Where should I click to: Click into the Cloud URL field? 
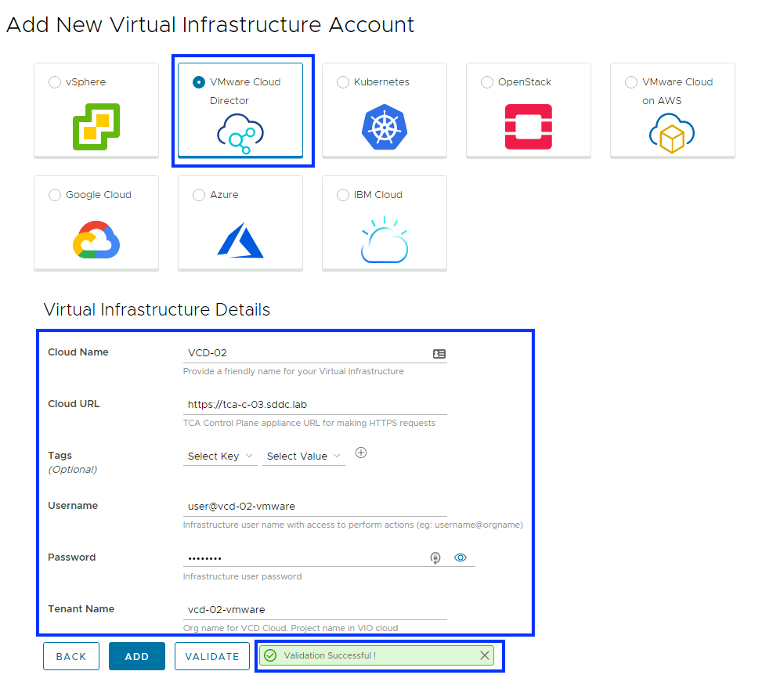pyautogui.click(x=313, y=405)
